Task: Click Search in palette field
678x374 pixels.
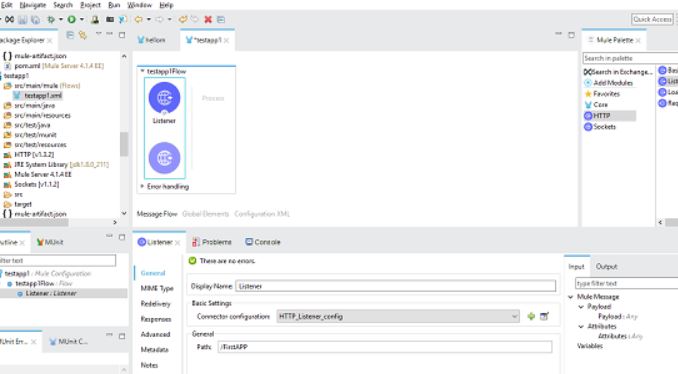Action: tap(630, 58)
